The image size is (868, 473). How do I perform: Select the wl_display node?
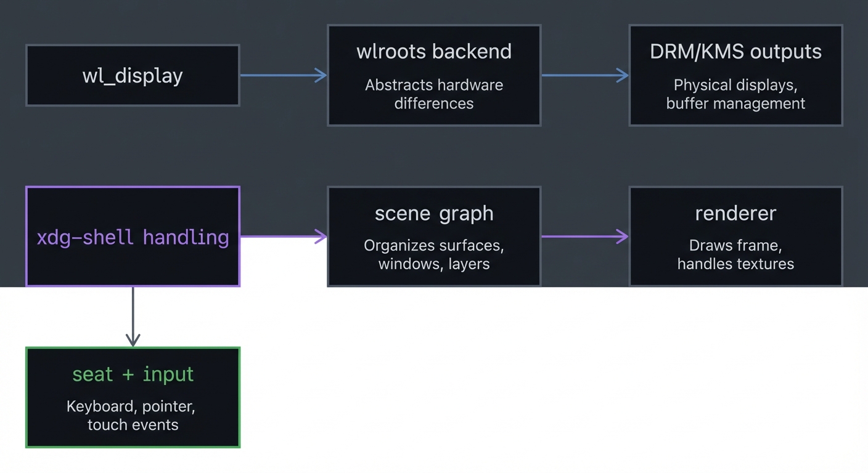[x=133, y=75]
